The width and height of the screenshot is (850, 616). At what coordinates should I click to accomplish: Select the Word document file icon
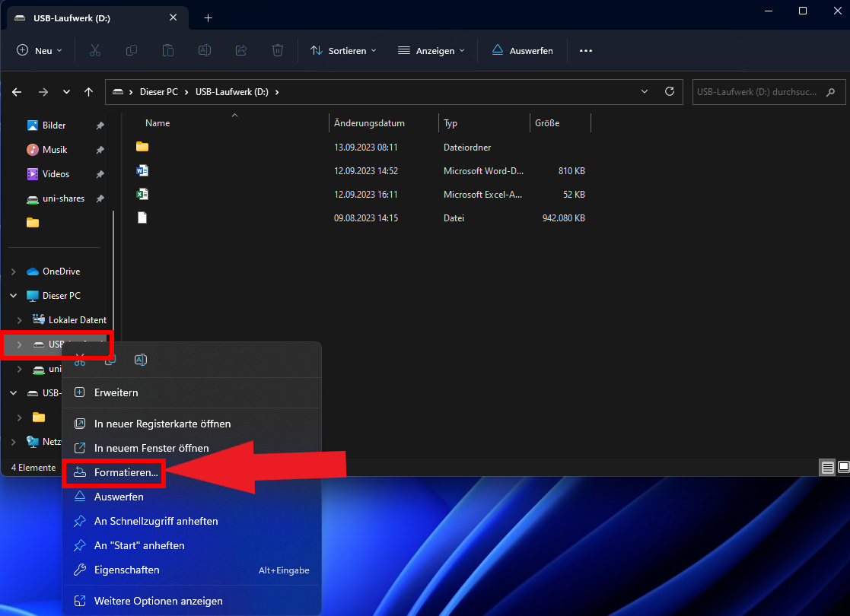click(142, 170)
